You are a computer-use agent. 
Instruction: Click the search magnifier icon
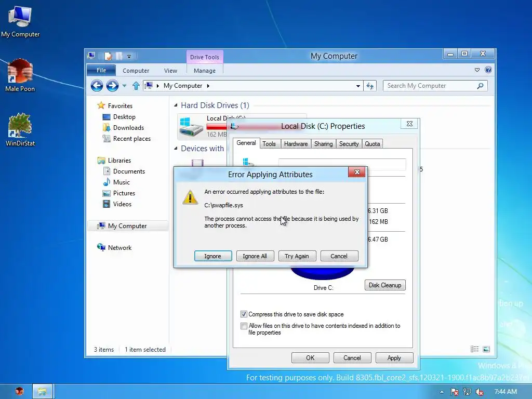[480, 86]
